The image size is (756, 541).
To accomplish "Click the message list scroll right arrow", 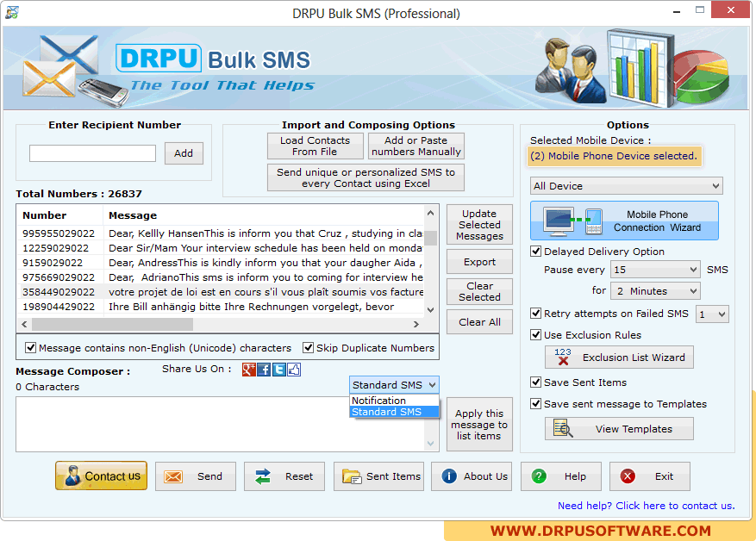I will [416, 324].
